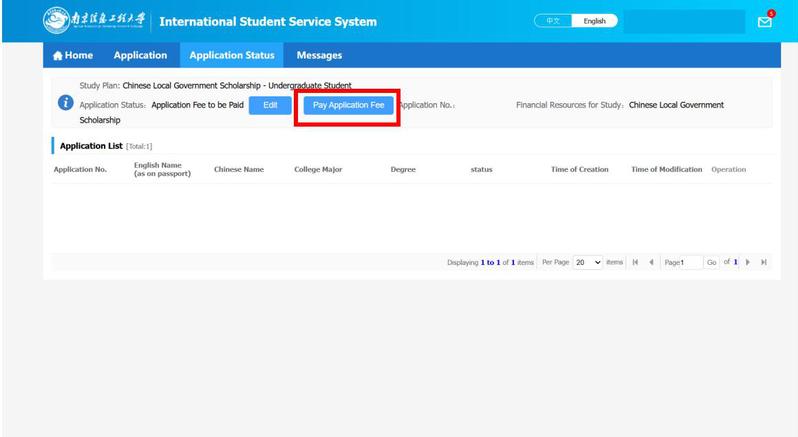This screenshot has width=798, height=437.
Task: Switch language to 中文
Action: click(553, 21)
